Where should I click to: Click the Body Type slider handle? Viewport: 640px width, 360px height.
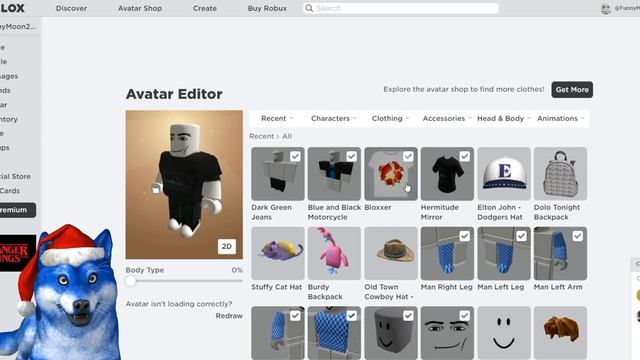click(x=131, y=281)
